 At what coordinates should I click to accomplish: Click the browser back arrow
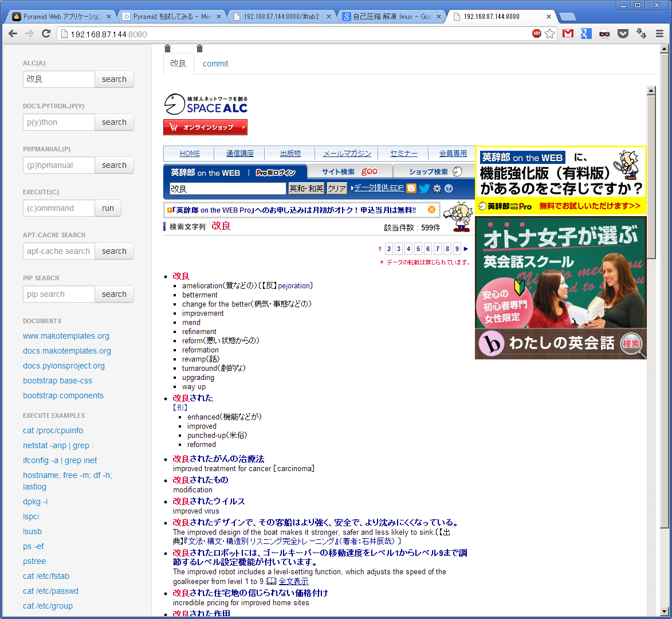tap(13, 33)
